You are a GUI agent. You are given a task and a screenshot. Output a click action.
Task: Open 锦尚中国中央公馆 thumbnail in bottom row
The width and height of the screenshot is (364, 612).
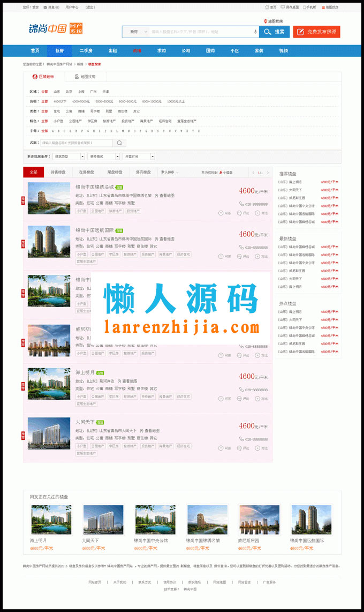click(x=155, y=519)
